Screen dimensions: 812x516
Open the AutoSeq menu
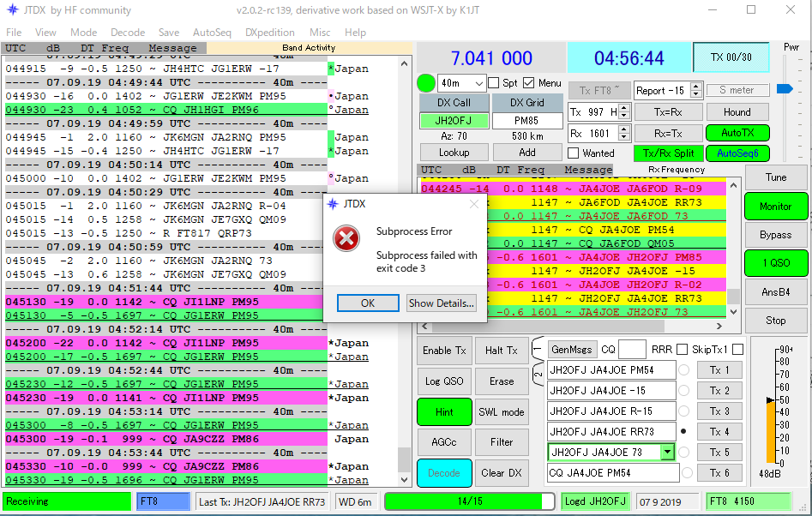pyautogui.click(x=212, y=33)
